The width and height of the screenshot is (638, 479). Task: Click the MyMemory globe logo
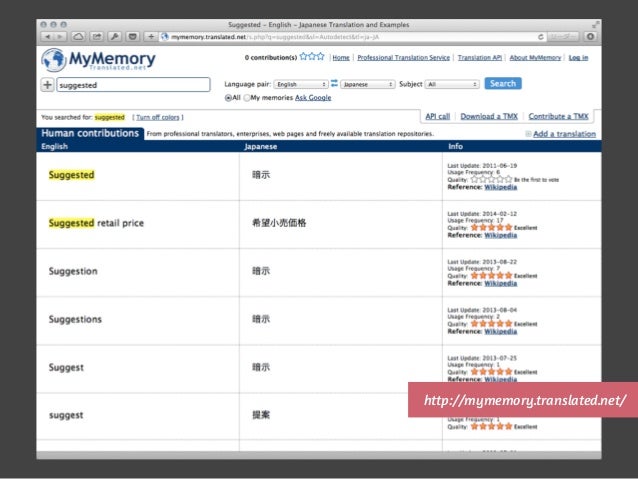54,60
